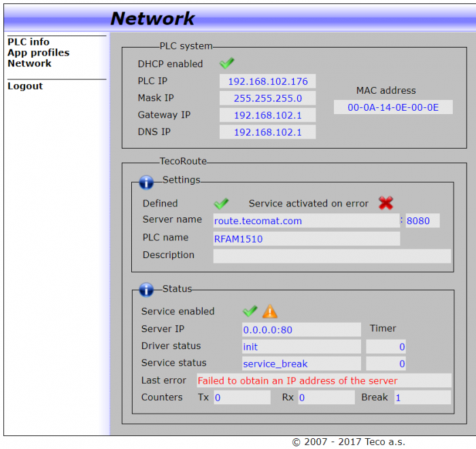This screenshot has height=449, width=476.
Task: Open the App profiles page
Action: (38, 53)
